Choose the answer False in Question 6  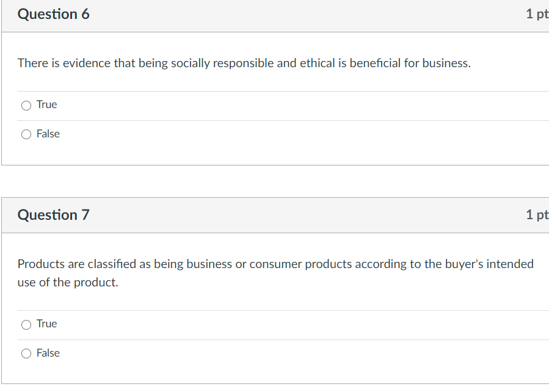(26, 134)
